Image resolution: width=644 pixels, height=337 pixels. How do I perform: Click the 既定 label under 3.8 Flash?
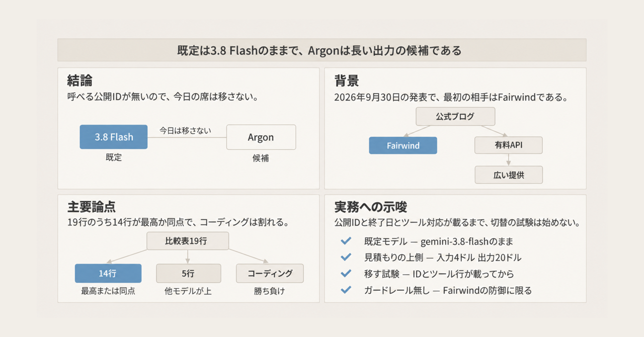114,157
